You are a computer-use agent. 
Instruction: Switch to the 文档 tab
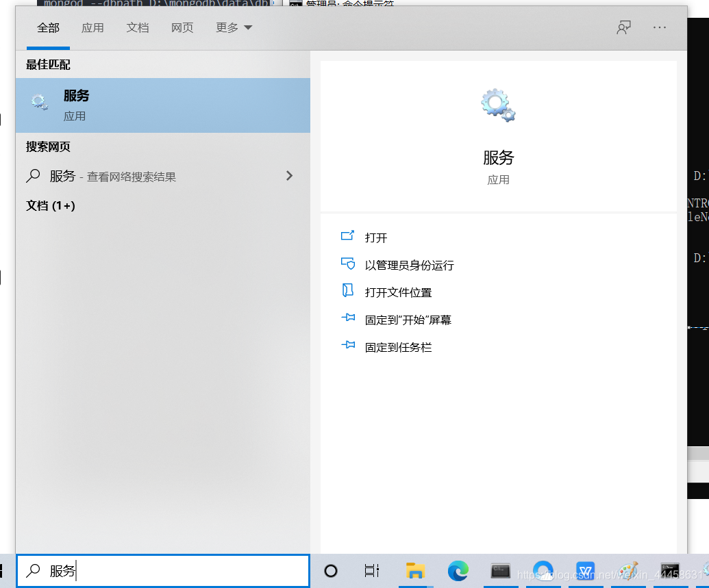point(138,28)
